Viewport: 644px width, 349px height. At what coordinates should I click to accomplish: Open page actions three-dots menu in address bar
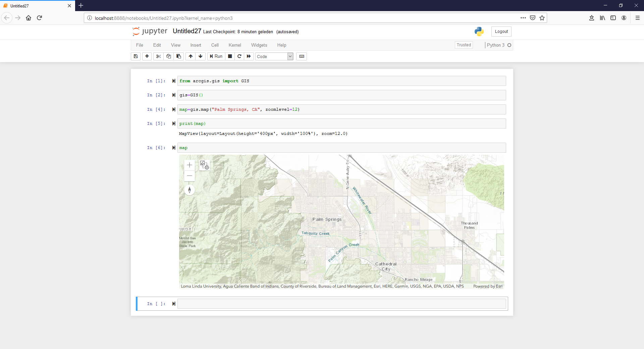pos(523,18)
